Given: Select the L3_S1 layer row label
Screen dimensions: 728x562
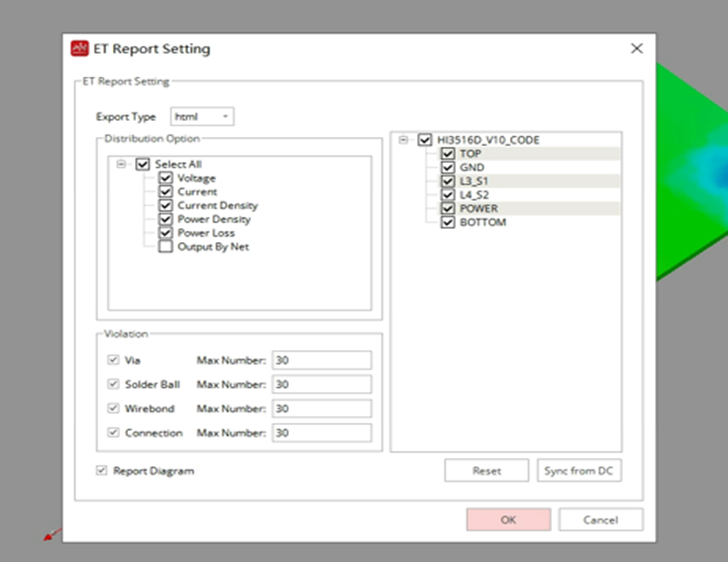Looking at the screenshot, I should (474, 181).
